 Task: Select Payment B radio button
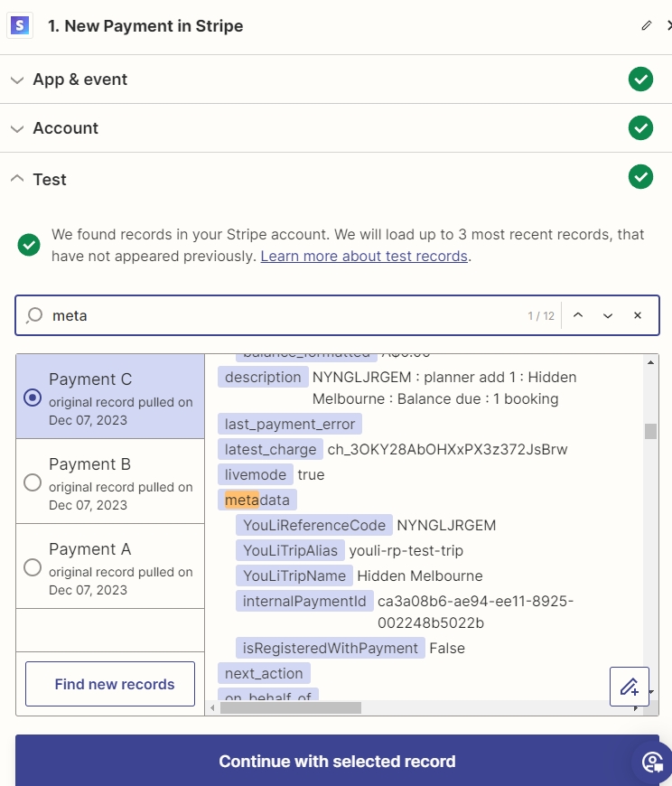(x=33, y=482)
